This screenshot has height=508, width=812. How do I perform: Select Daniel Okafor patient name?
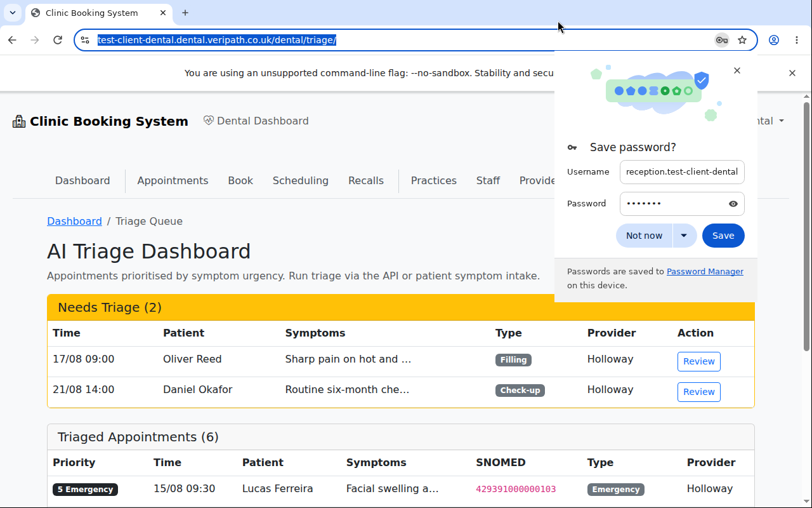tap(198, 389)
